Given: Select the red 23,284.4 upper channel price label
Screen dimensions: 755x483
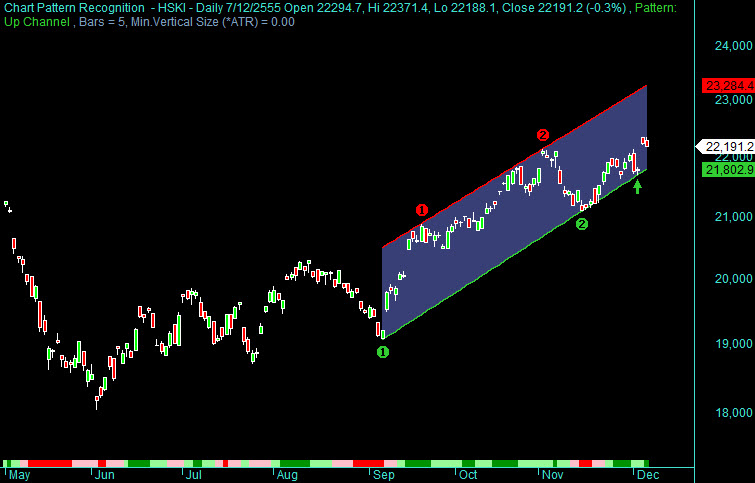Looking at the screenshot, I should tap(728, 86).
